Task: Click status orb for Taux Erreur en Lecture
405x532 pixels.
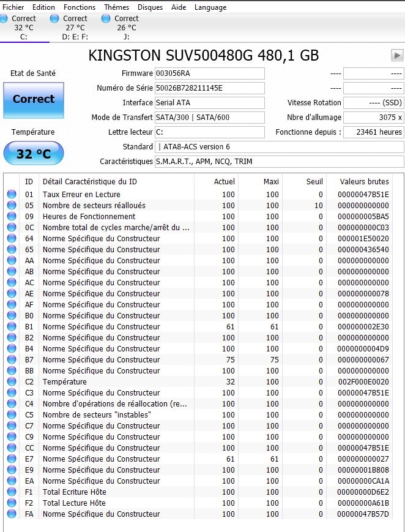Action: (x=12, y=195)
